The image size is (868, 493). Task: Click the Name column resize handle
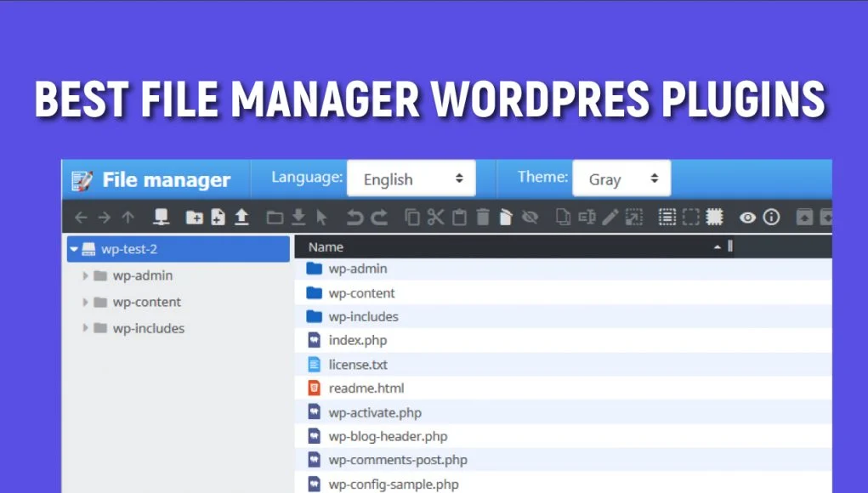(x=730, y=246)
